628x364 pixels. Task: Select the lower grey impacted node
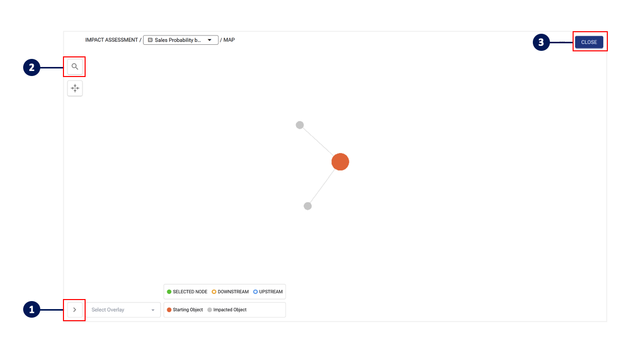(x=308, y=206)
